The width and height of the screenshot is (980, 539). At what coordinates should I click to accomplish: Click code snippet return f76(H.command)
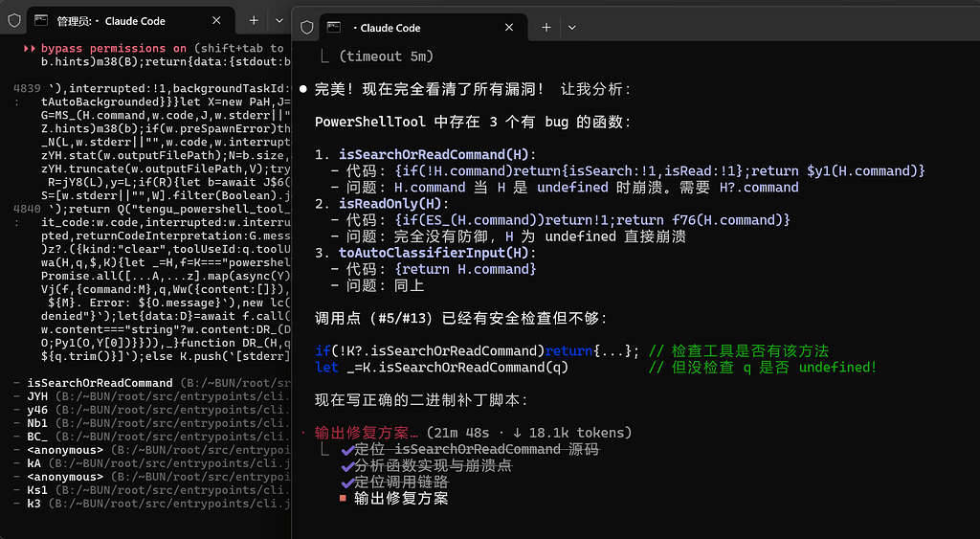pyautogui.click(x=703, y=220)
